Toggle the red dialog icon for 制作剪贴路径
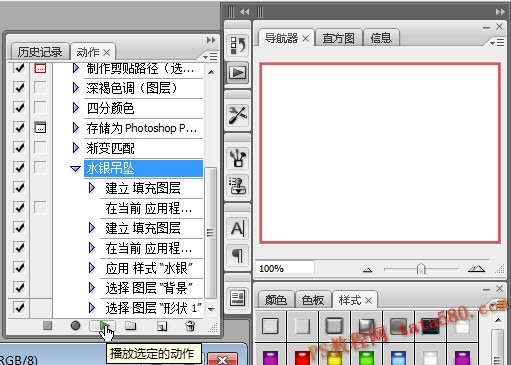The width and height of the screenshot is (511, 365). point(40,68)
